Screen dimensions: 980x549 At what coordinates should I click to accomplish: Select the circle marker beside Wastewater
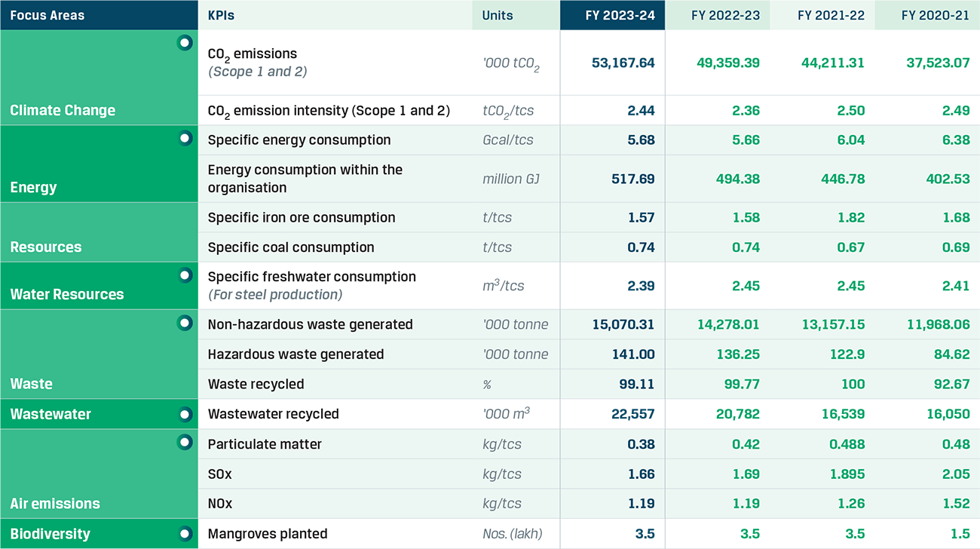(185, 414)
